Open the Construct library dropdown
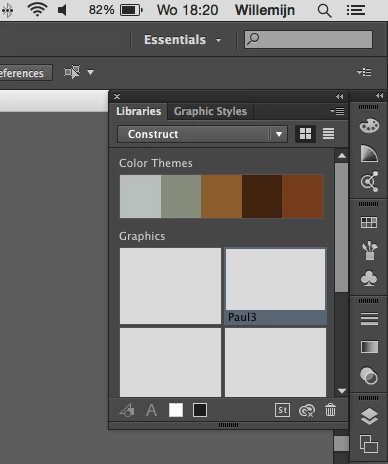 pyautogui.click(x=202, y=134)
